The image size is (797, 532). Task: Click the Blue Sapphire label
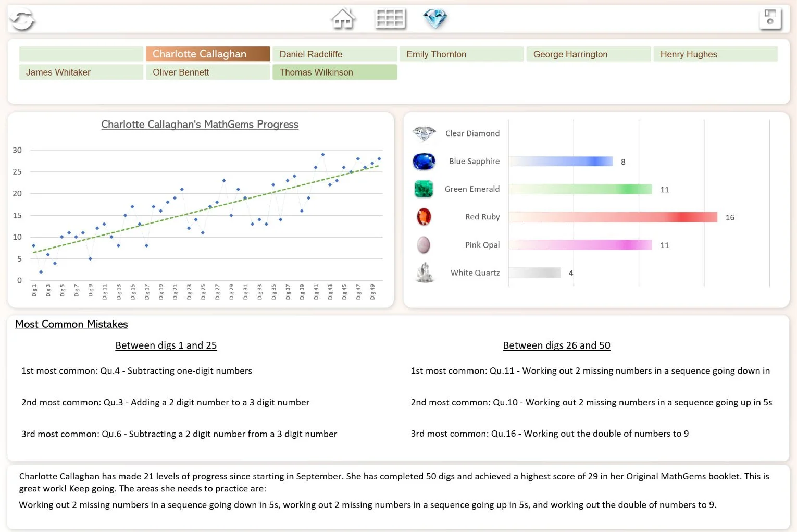pyautogui.click(x=474, y=162)
